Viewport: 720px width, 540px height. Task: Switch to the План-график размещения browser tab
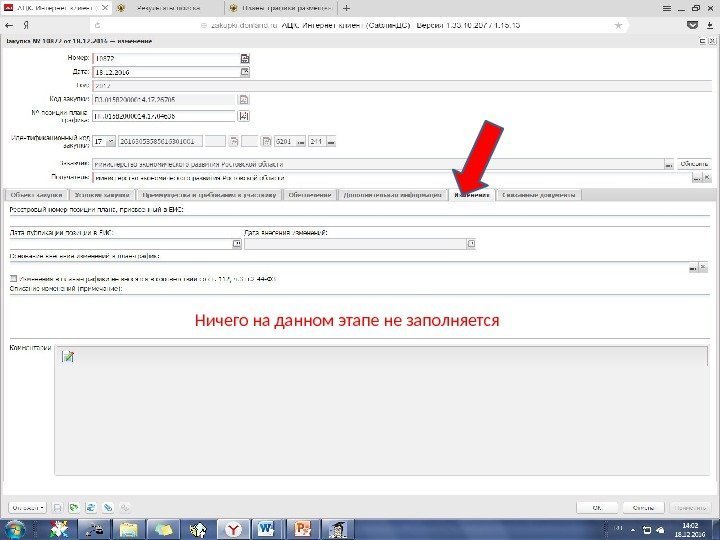click(281, 8)
